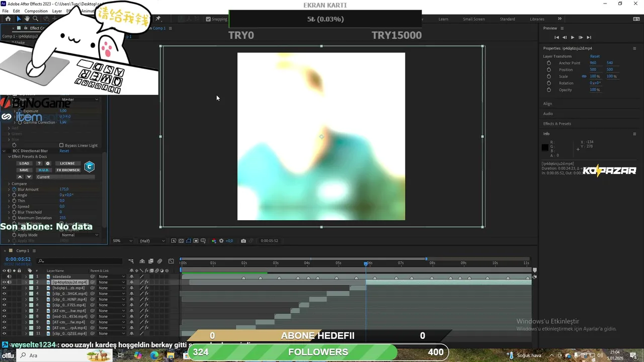Image resolution: width=644 pixels, height=362 pixels.
Task: Select the Hand tool
Action: point(27,19)
